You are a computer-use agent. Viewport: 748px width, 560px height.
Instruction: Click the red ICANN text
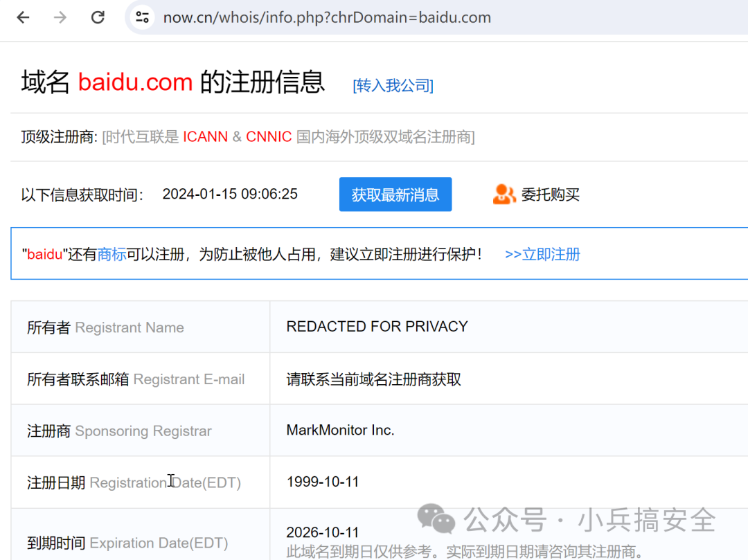click(206, 136)
